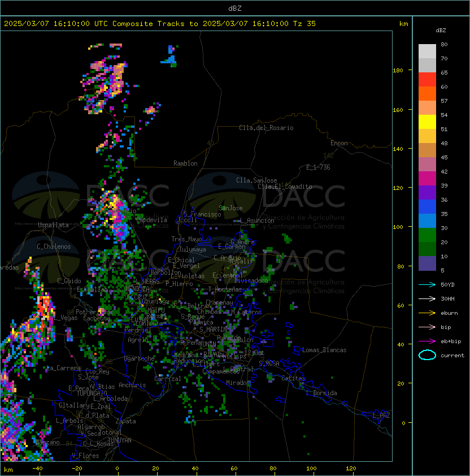Click the 'Tulumaya' map label
The image size is (470, 476).
click(x=193, y=249)
